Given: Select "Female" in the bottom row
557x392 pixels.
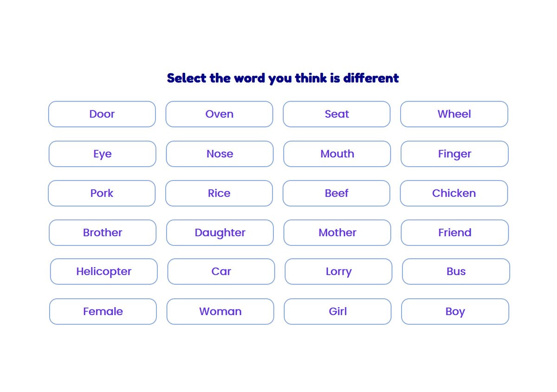Looking at the screenshot, I should pos(103,311).
